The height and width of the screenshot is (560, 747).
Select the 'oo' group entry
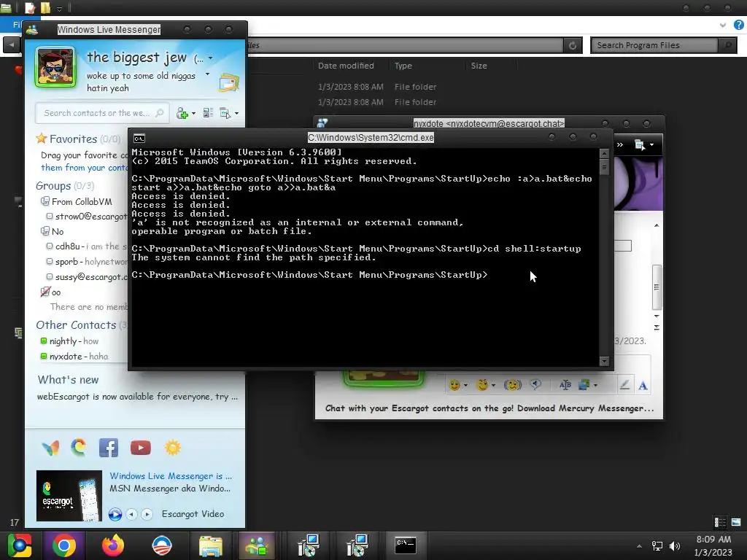pos(50,292)
